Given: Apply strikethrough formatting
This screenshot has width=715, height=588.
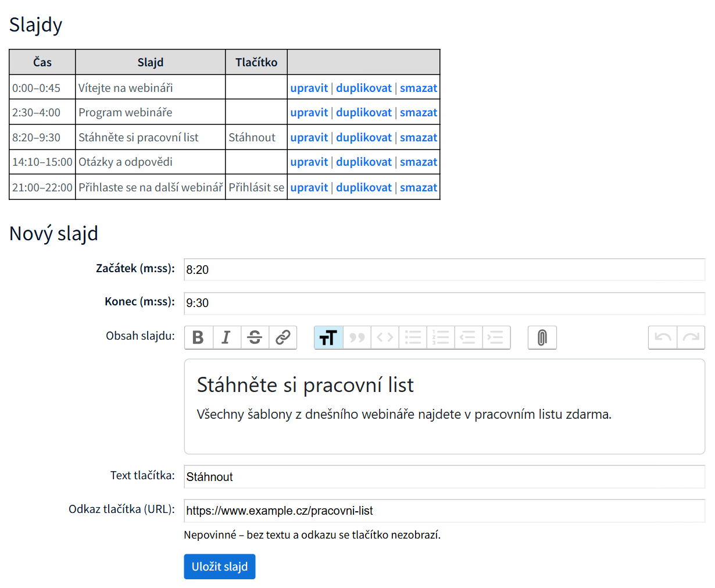Looking at the screenshot, I should [x=255, y=337].
